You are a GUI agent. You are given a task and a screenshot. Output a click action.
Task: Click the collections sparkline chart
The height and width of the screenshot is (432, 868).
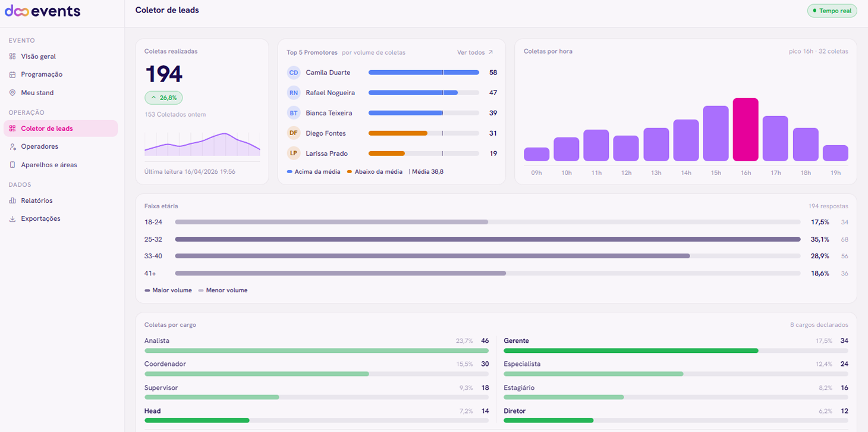[202, 145]
